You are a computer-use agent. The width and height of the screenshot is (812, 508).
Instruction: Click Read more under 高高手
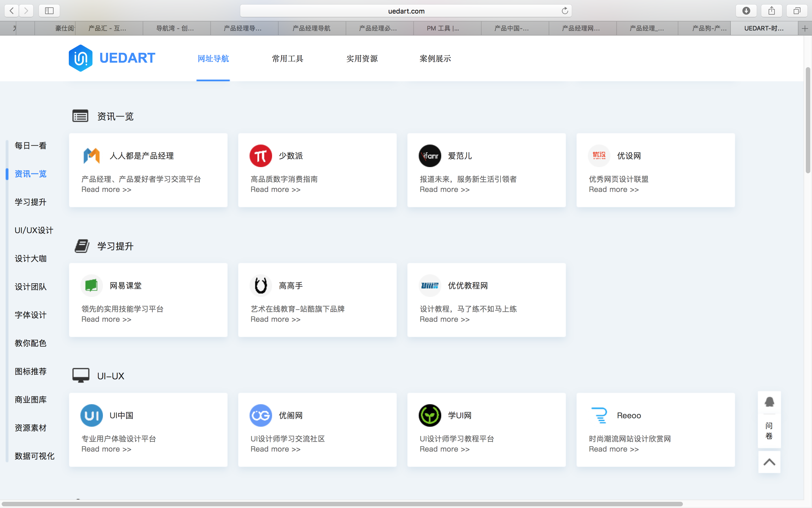[275, 319]
